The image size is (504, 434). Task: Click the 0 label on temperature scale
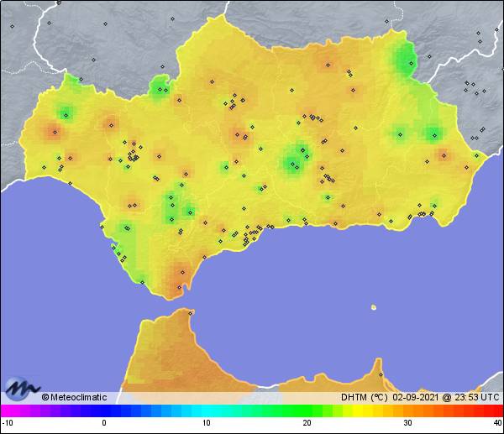click(x=104, y=423)
